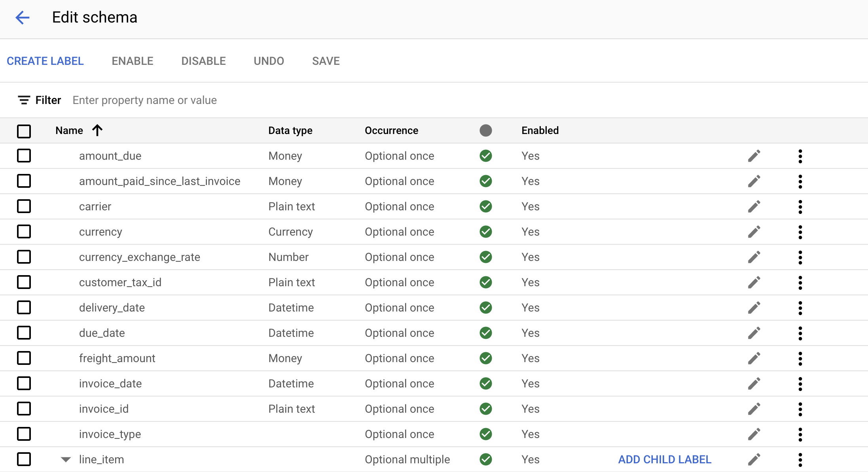The height and width of the screenshot is (472, 868).
Task: Edit customer_tax_id with pencil icon
Action: 754,282
